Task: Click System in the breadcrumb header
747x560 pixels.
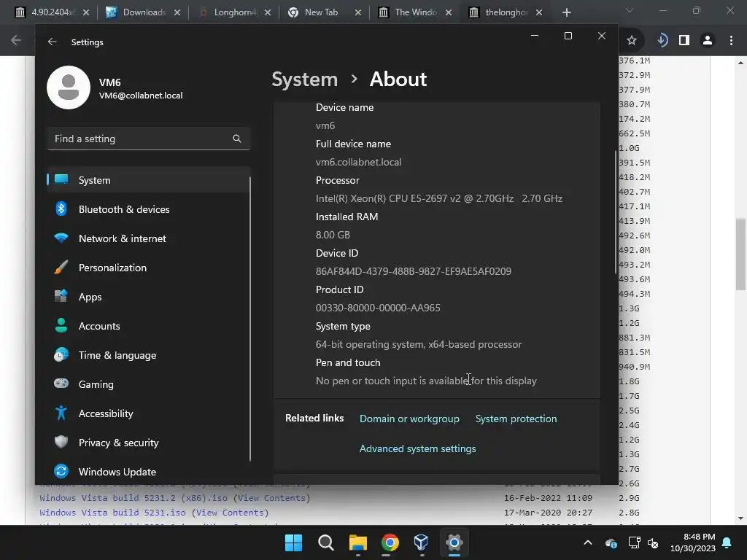Action: [304, 79]
